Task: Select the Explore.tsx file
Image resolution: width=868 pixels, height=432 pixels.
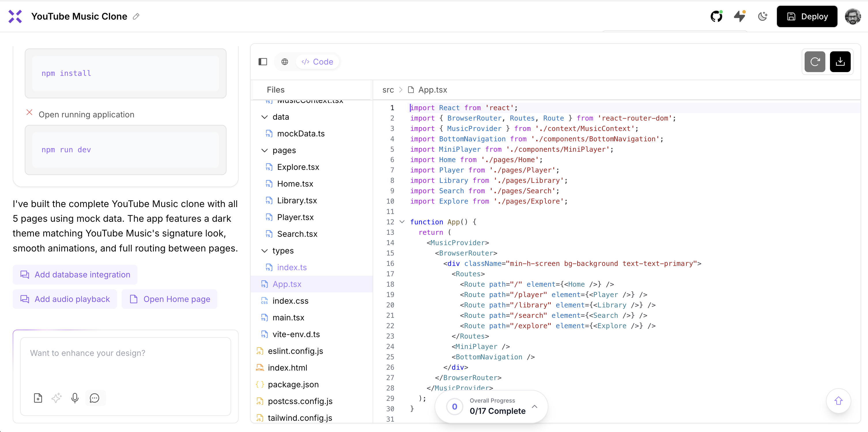Action: [x=297, y=167]
